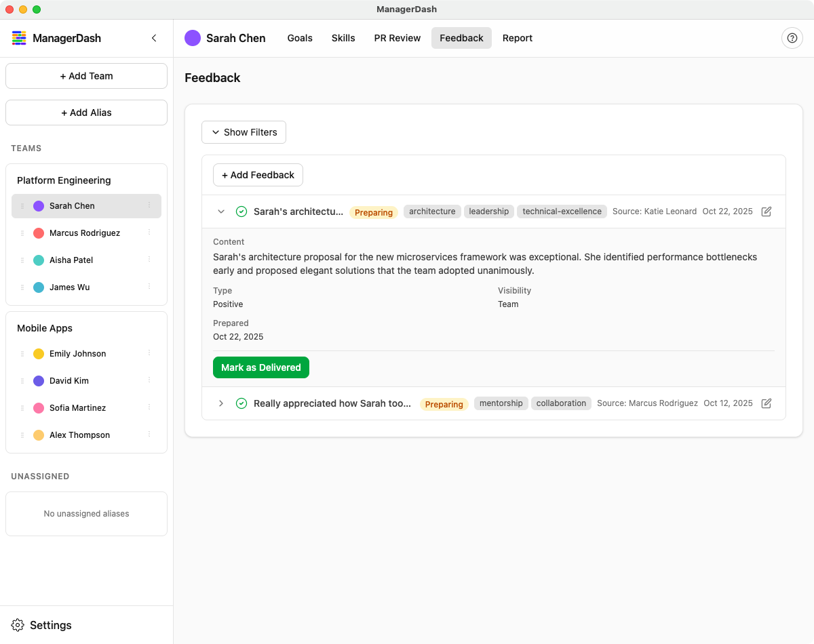Viewport: 814px width, 644px height.
Task: Click the edit icon on Marcus Rodriguez's feedback
Action: coord(766,403)
